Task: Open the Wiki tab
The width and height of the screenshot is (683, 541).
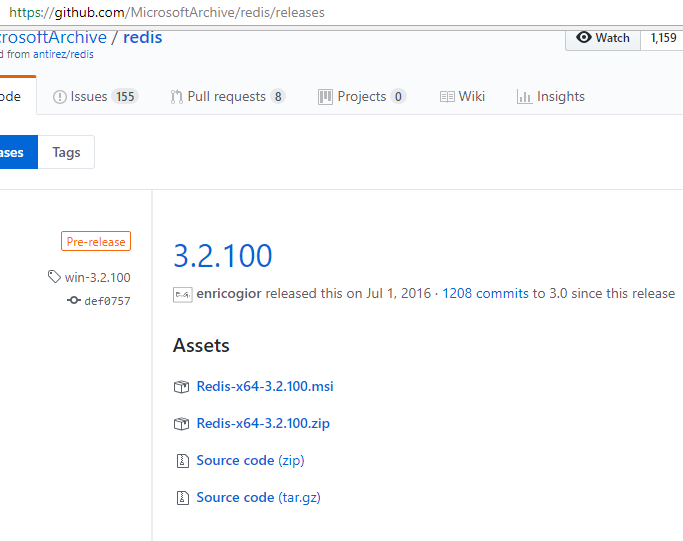Action: [462, 97]
